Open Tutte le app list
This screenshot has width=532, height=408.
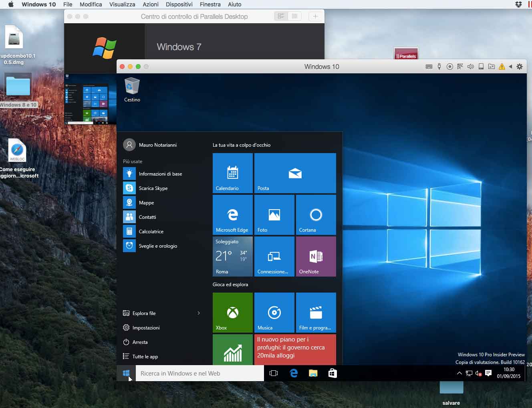[x=145, y=357]
